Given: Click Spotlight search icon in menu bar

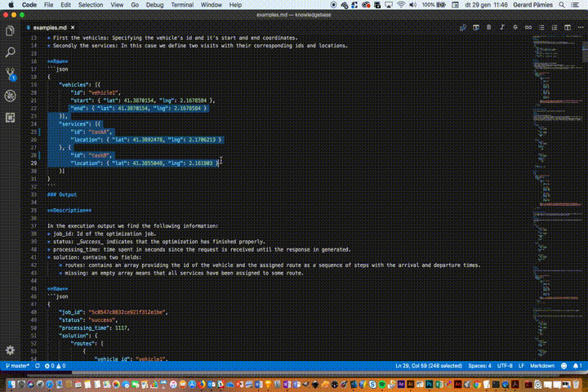Looking at the screenshot, I should [561, 5].
